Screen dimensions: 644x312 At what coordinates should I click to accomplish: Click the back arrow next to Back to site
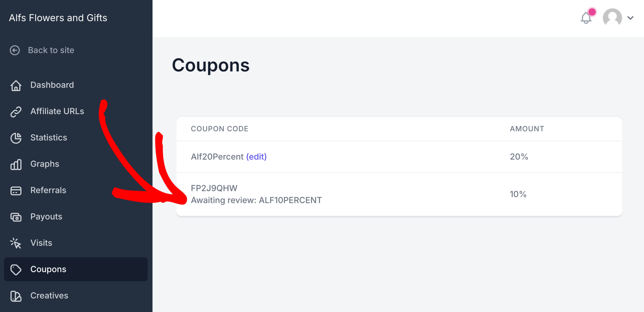15,50
